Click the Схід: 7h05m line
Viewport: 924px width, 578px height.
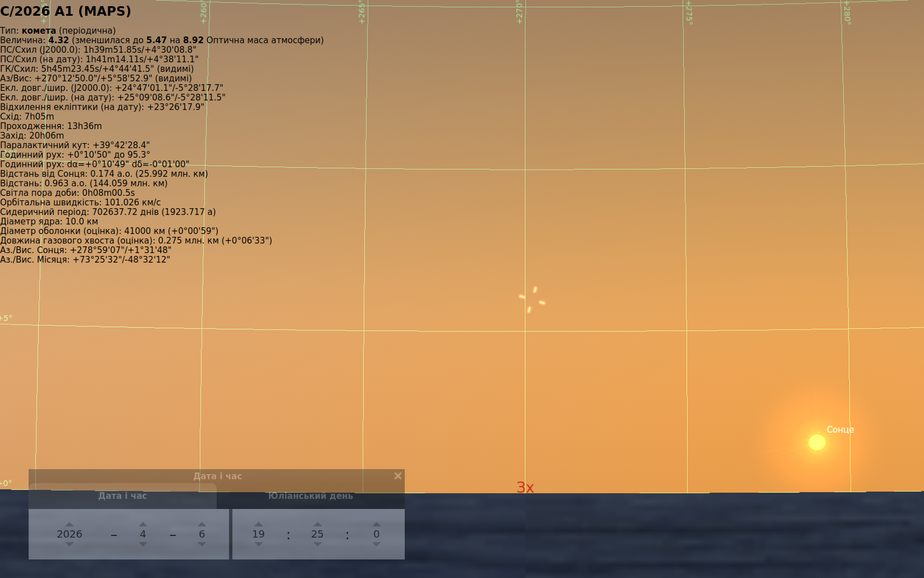[x=27, y=117]
